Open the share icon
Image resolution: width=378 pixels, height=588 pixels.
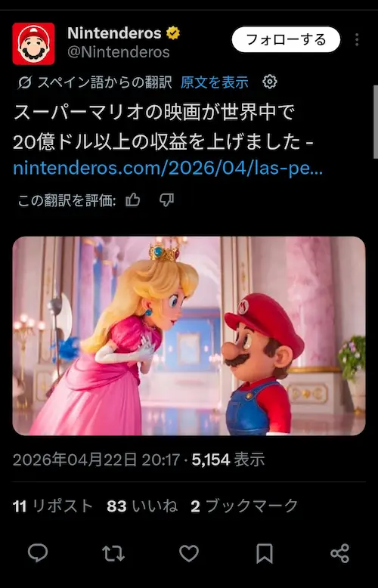(x=339, y=553)
